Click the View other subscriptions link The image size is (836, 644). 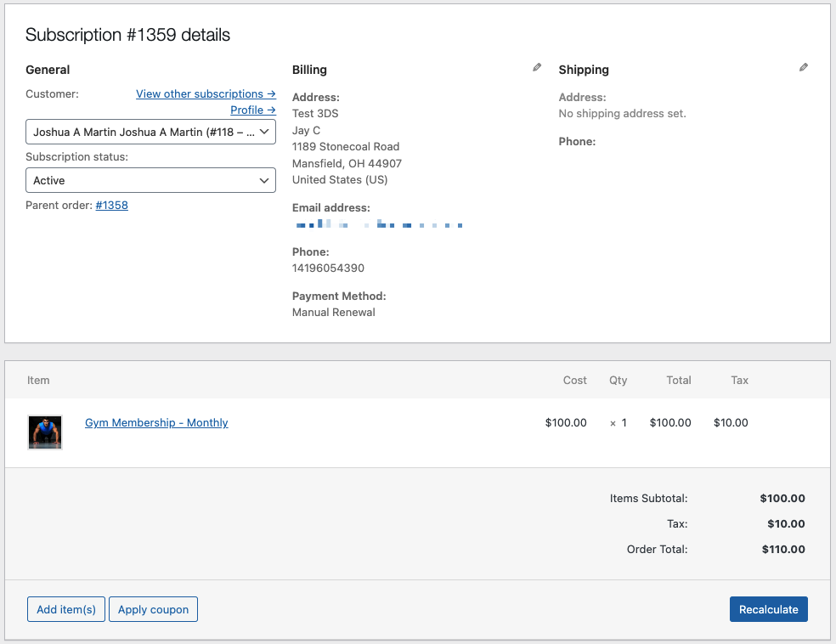[206, 93]
